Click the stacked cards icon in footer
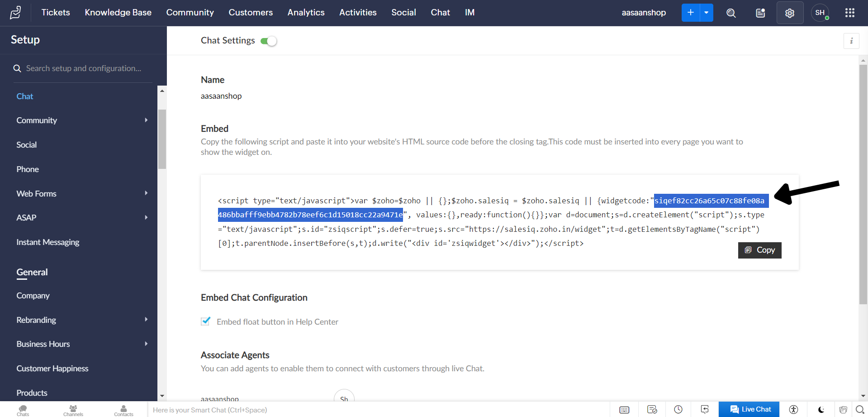Viewport: 868px width, 417px height. tap(843, 410)
